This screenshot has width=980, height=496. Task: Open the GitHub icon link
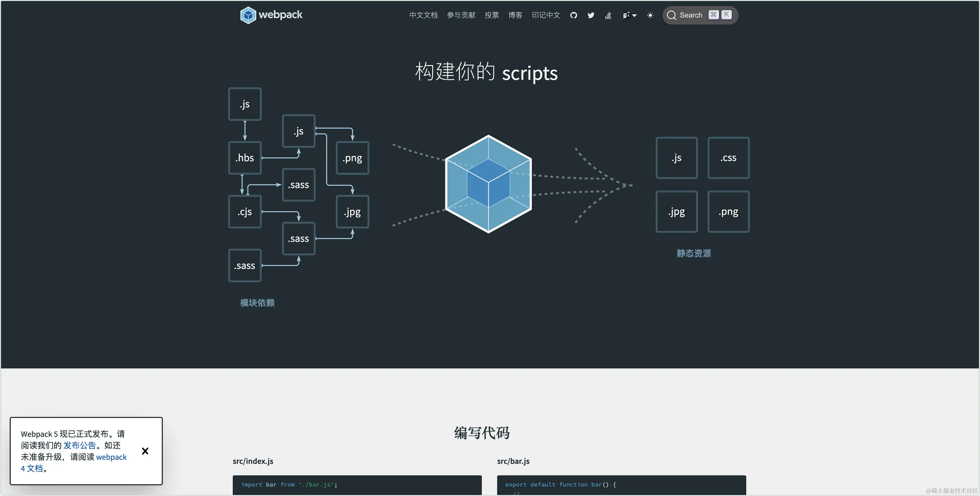point(574,15)
